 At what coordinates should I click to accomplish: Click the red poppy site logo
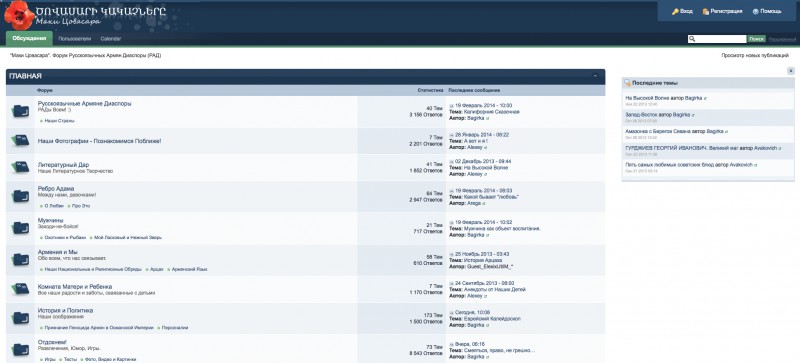19,15
